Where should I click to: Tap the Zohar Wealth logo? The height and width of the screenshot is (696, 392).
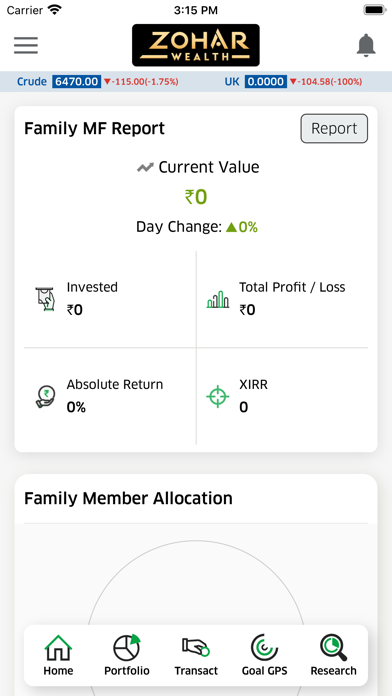[196, 45]
